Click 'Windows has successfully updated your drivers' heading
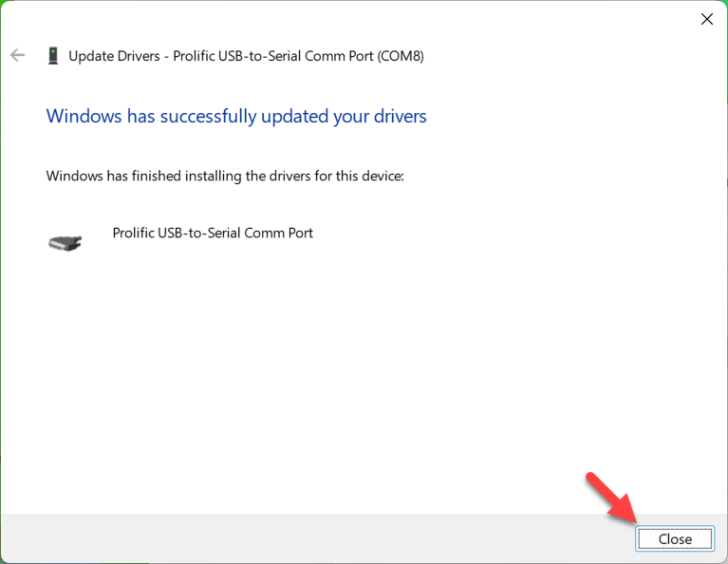 (235, 116)
